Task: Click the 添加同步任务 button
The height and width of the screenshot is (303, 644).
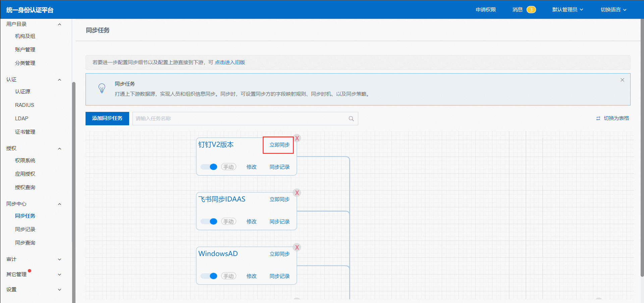Action: click(107, 119)
